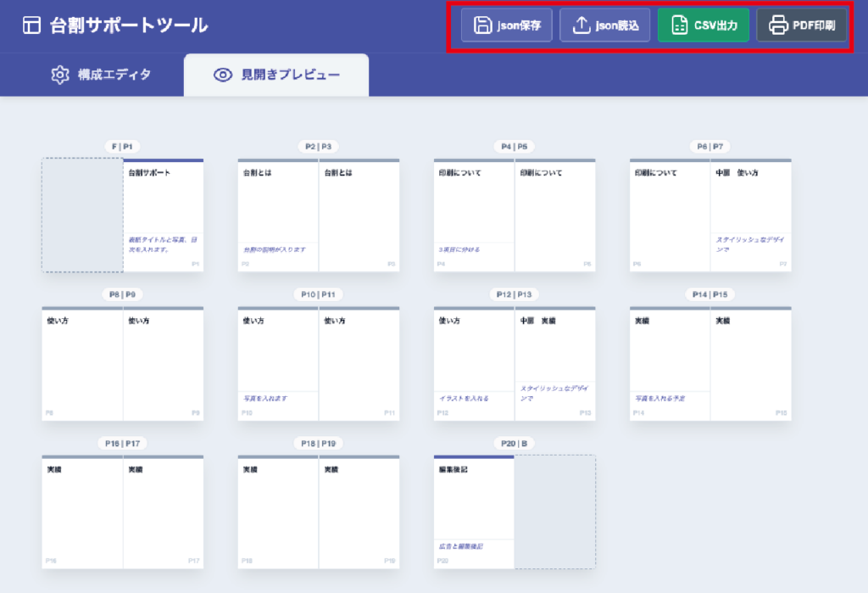Click the printer icon on PDF印刷
This screenshot has width=868, height=593.
tap(777, 25)
